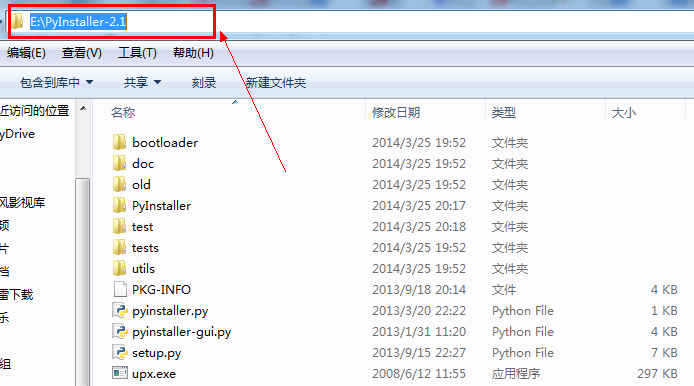
Task: Click the utils folder name
Action: pos(143,268)
